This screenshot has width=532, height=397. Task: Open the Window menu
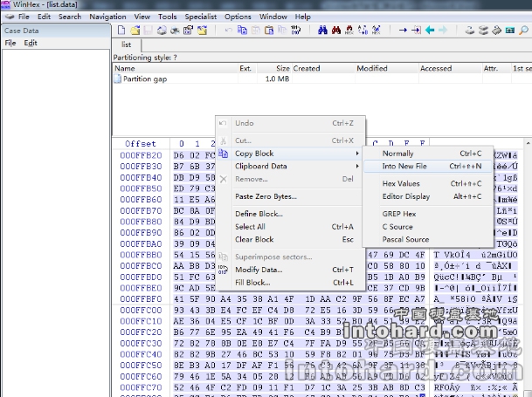coord(273,17)
